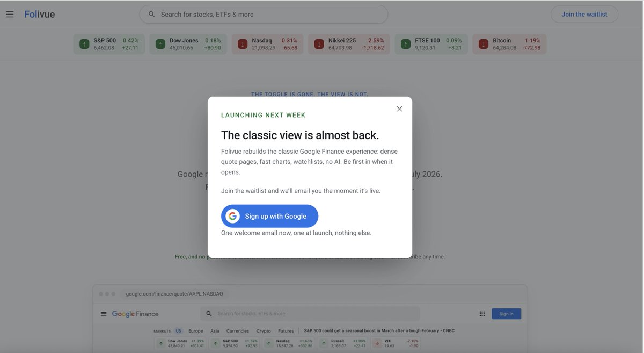The width and height of the screenshot is (644, 353).
Task: Click search field in Google Finance preview
Action: tap(310, 314)
